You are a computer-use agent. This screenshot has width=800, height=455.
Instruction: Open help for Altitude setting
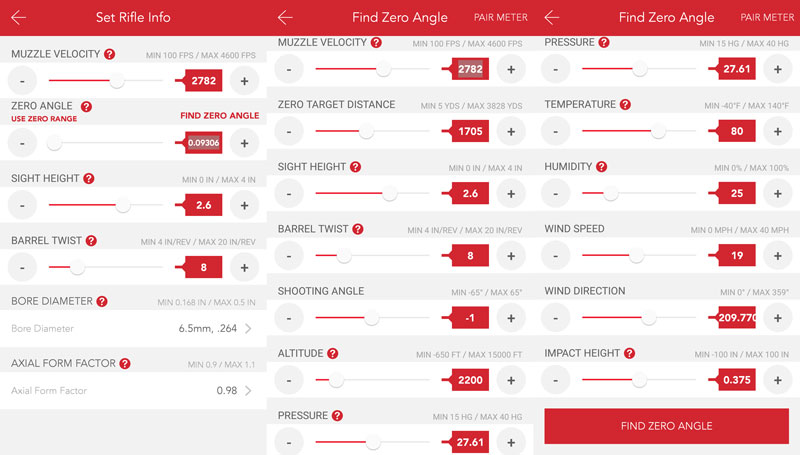point(333,353)
